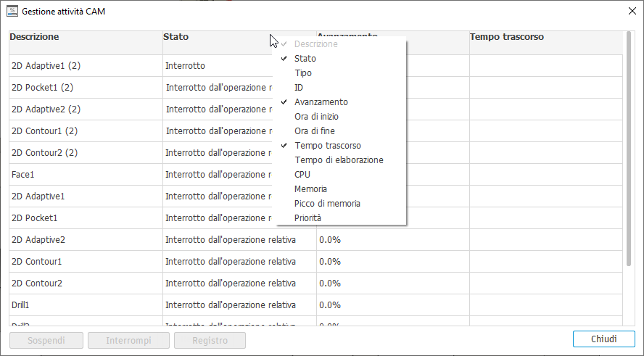Select Tempo di elaborazione in menu

(x=339, y=160)
